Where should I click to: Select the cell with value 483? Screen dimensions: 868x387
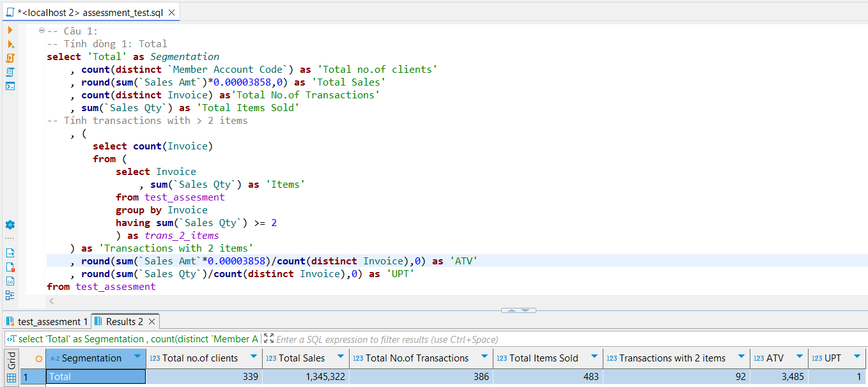point(548,377)
